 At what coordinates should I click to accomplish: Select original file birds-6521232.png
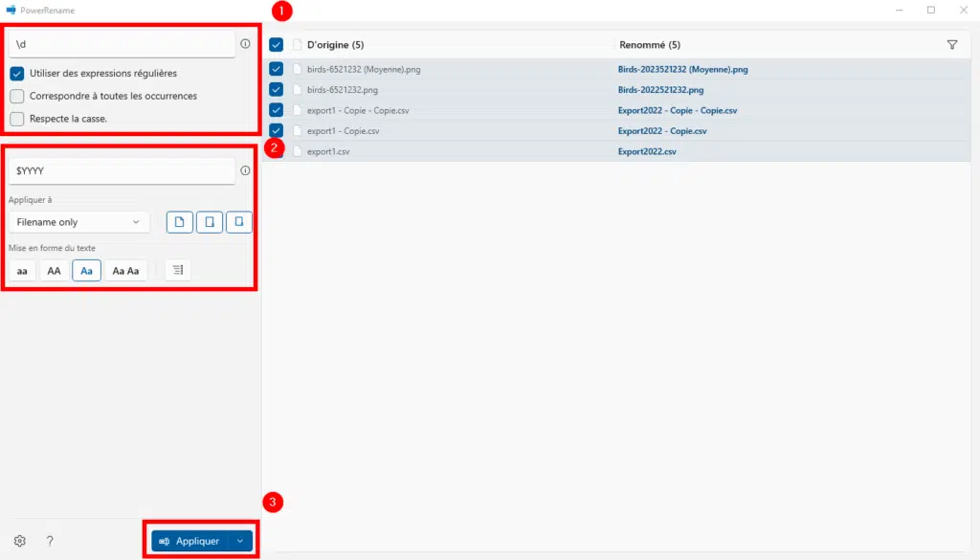click(343, 90)
